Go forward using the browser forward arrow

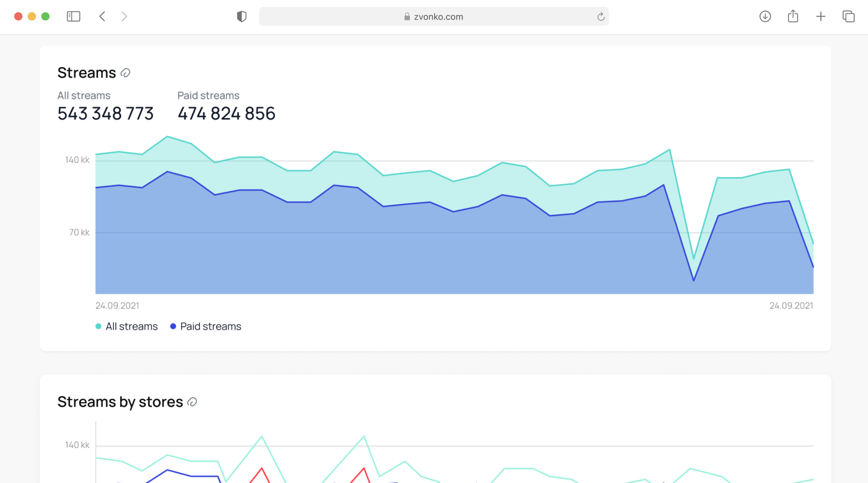pyautogui.click(x=124, y=17)
